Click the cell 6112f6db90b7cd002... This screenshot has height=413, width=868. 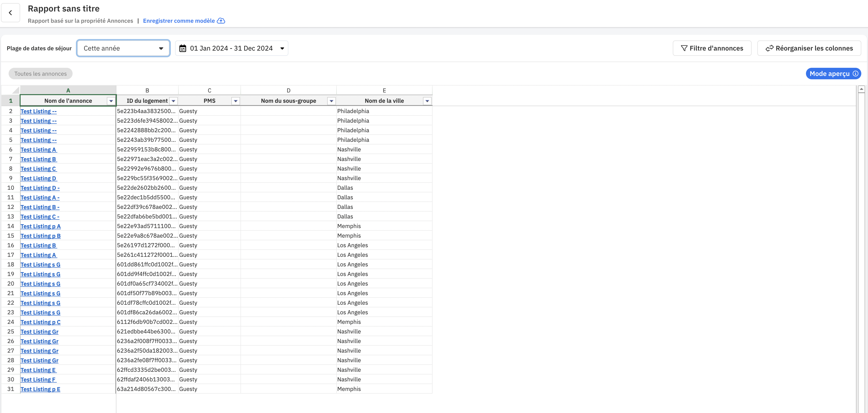tap(147, 322)
